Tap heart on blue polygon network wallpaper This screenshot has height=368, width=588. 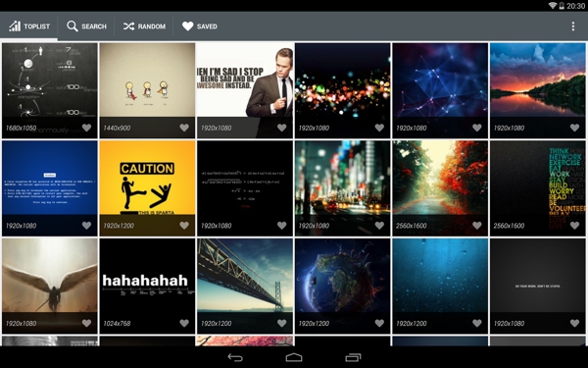pos(477,128)
